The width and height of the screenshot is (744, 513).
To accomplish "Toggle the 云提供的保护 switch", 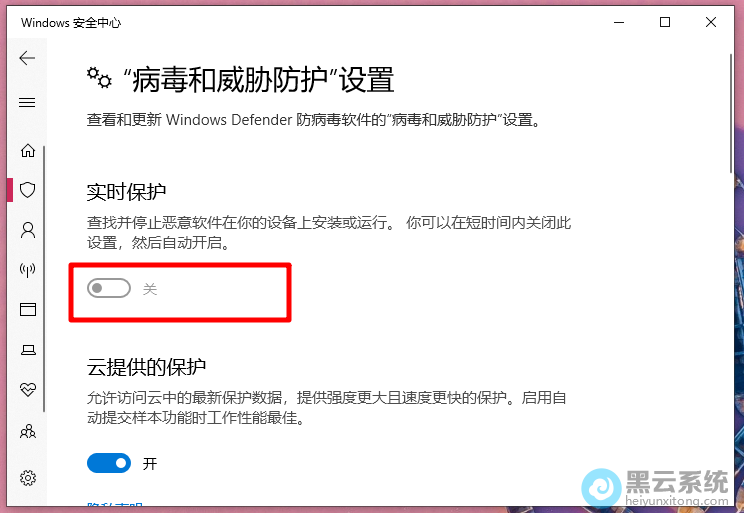I will [x=109, y=463].
